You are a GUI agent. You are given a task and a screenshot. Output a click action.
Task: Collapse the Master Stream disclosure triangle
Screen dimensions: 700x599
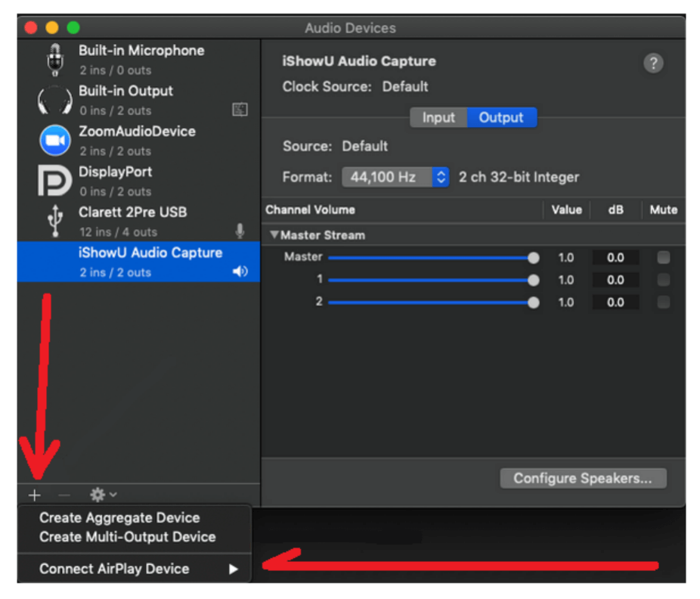point(274,234)
